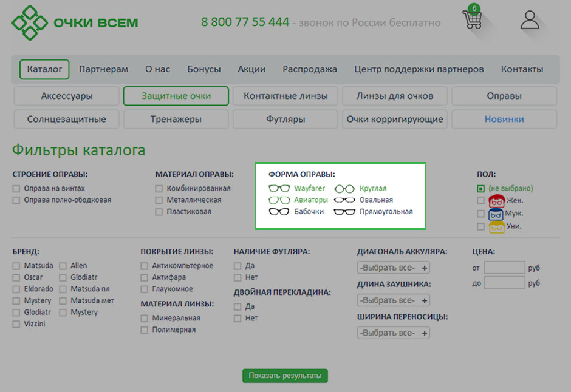The height and width of the screenshot is (392, 571).
Task: Select the Круглая frame shape icon
Action: [344, 189]
